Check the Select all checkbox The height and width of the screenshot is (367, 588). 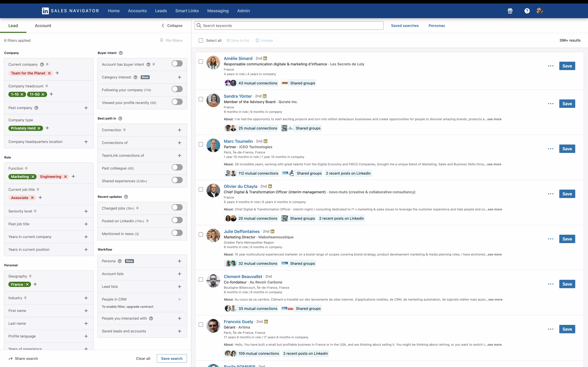pos(201,40)
